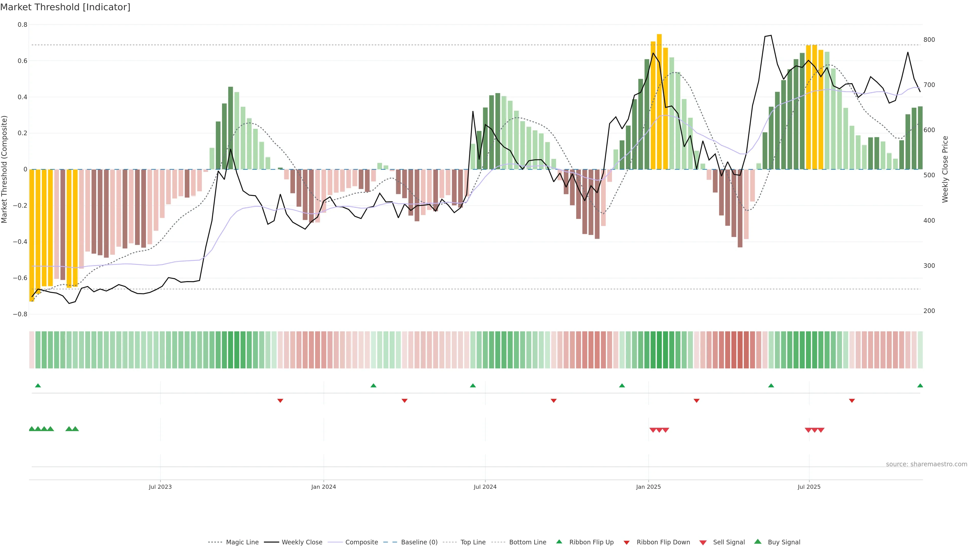980x551 pixels.
Task: Click the source: sharemaestro.com text
Action: 926,464
